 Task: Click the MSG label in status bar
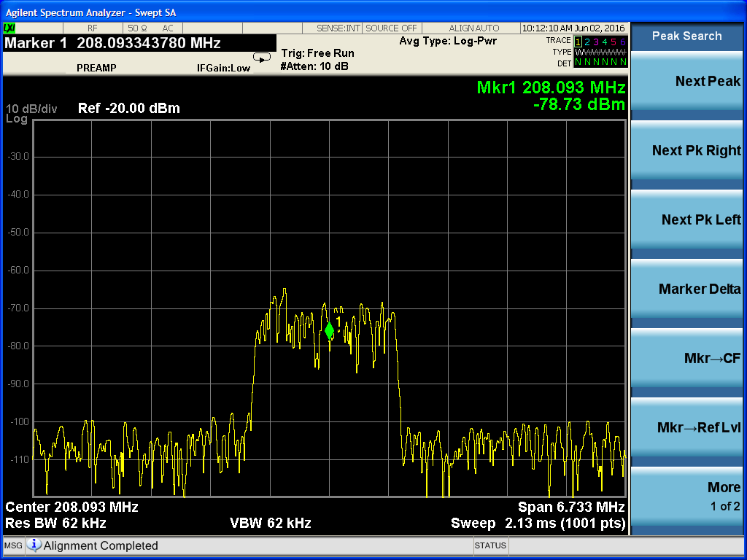tap(13, 545)
